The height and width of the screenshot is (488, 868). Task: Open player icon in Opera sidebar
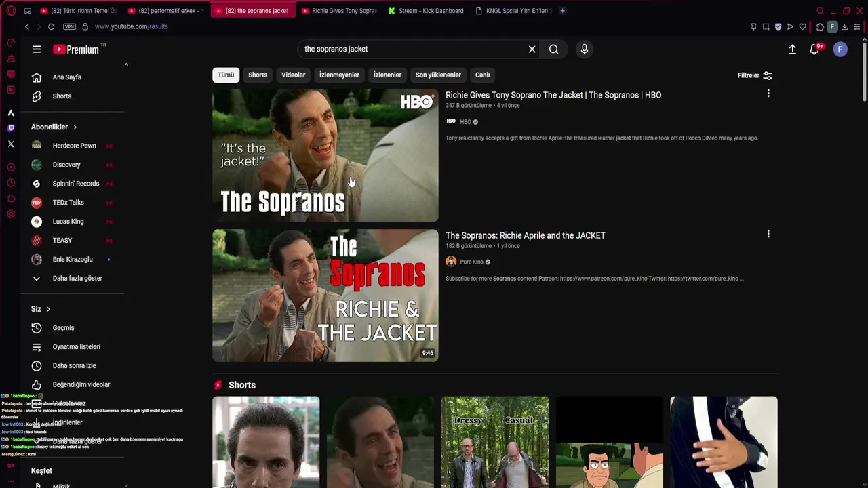coord(11,167)
